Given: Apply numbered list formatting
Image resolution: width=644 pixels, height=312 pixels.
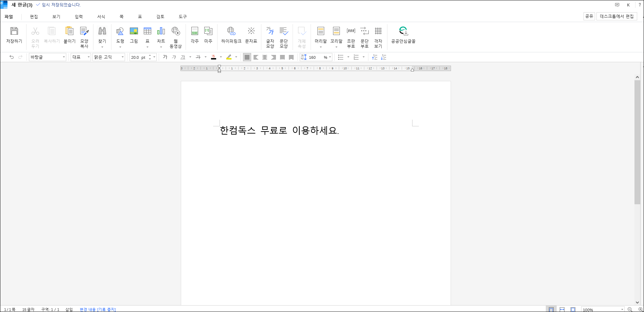Looking at the screenshot, I should [356, 57].
